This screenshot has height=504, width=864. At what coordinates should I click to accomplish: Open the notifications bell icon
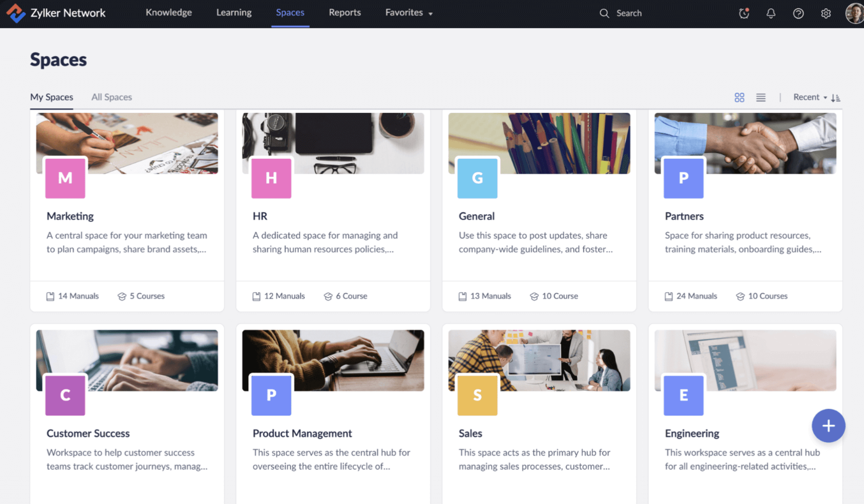(771, 13)
